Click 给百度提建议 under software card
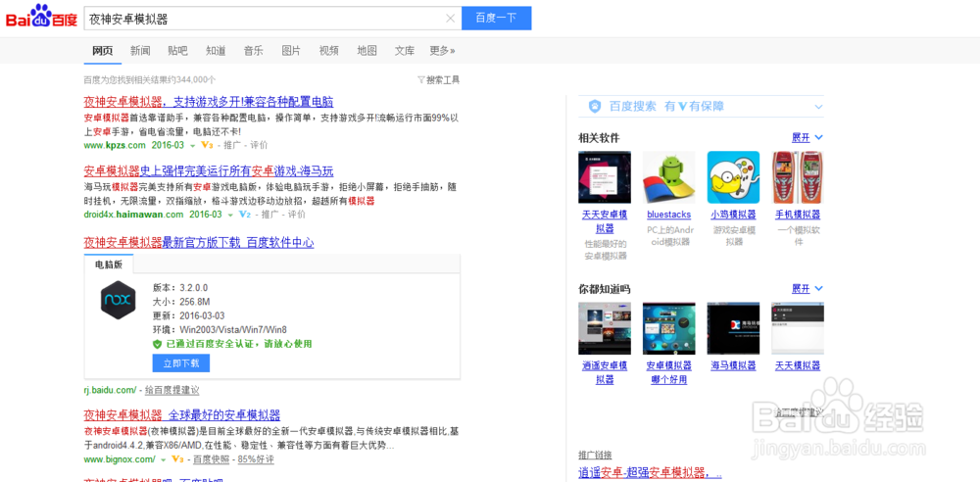Screen dimensions: 980x482 tap(171, 390)
